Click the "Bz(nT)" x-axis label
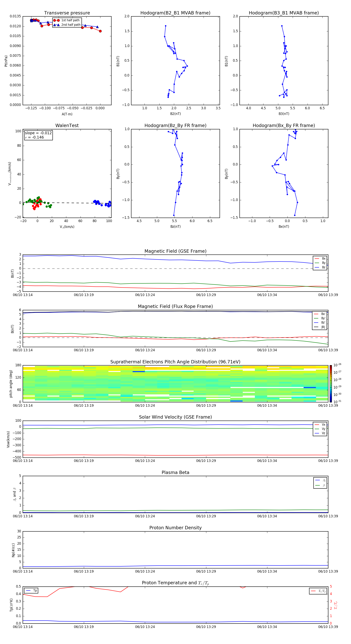 tap(175, 227)
